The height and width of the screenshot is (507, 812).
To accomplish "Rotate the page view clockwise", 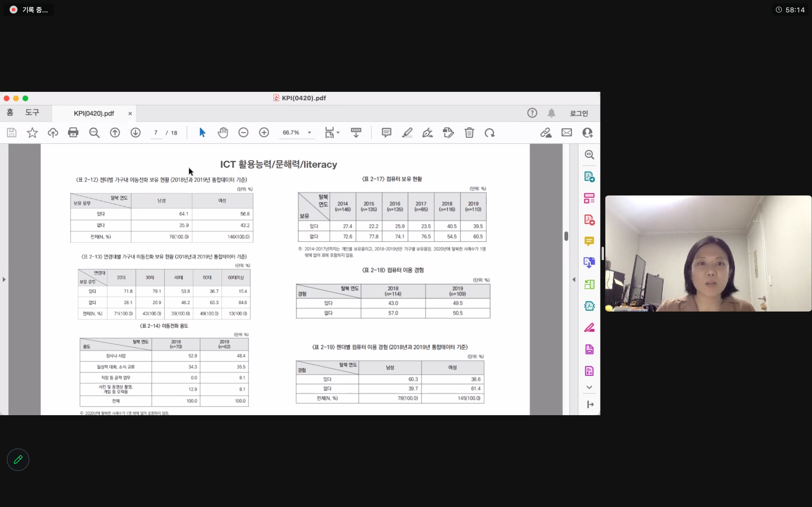I will (x=489, y=133).
